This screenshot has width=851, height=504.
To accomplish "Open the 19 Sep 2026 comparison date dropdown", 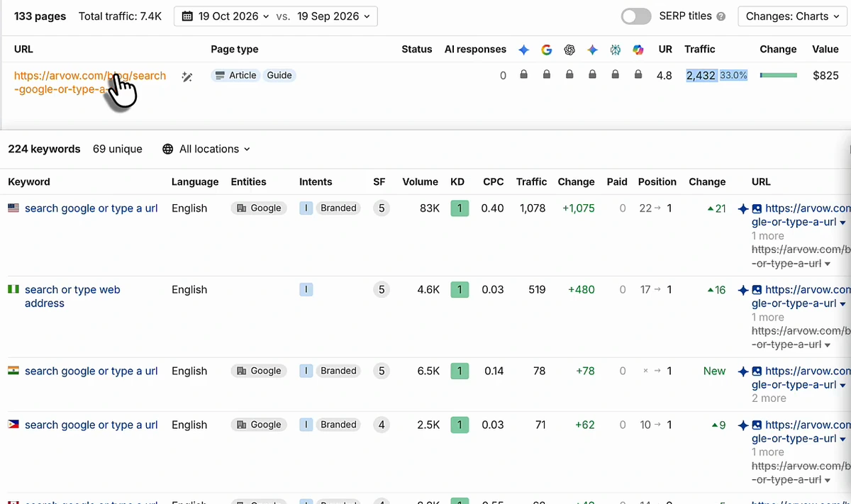I will point(333,16).
